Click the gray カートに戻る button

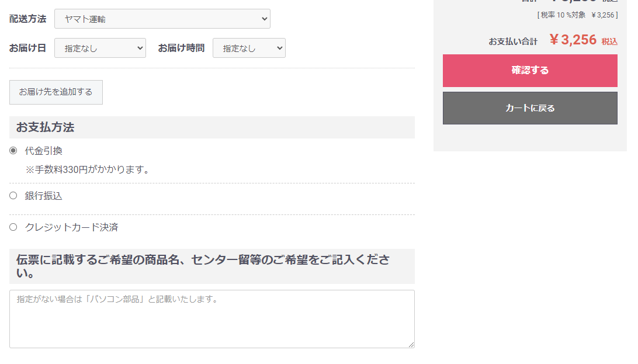(530, 108)
